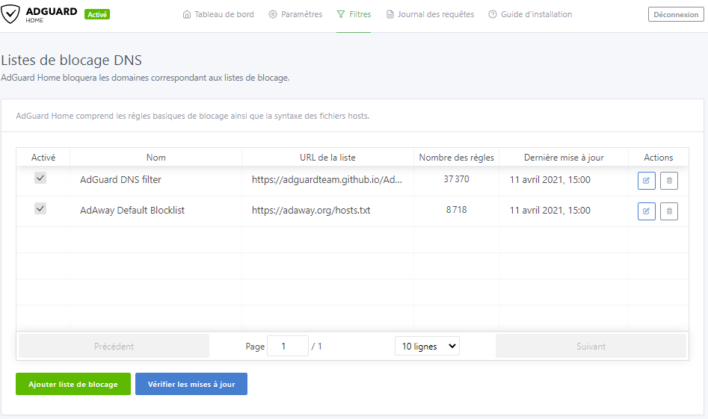Viewport: 708px width, 419px height.
Task: Click the Déconnexion button
Action: pyautogui.click(x=675, y=15)
